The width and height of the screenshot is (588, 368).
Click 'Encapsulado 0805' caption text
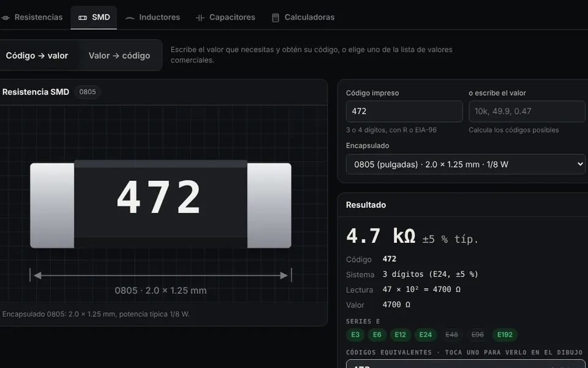[x=96, y=314]
